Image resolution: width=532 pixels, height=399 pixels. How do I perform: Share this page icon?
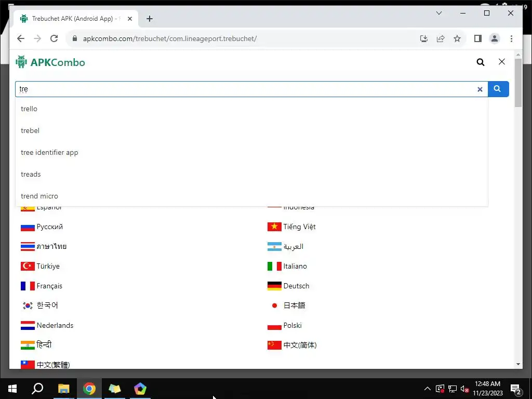tap(441, 38)
